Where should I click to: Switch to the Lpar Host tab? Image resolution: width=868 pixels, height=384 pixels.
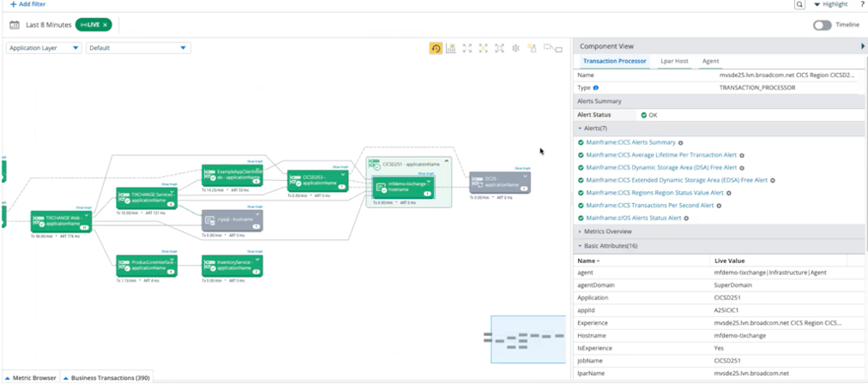(x=674, y=62)
